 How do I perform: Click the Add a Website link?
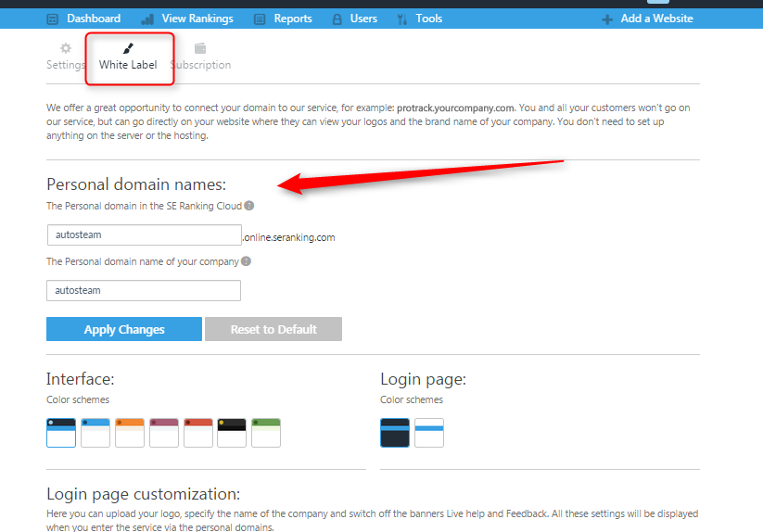(657, 19)
